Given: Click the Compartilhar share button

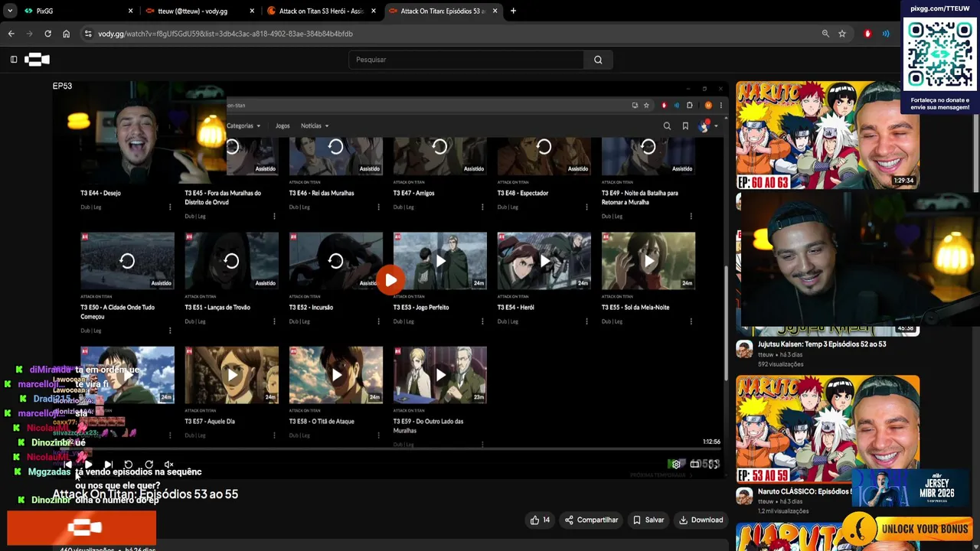Looking at the screenshot, I should (591, 520).
